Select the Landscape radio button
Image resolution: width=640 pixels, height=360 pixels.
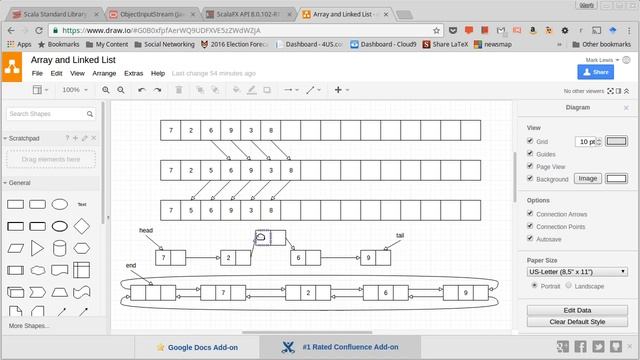tap(569, 285)
